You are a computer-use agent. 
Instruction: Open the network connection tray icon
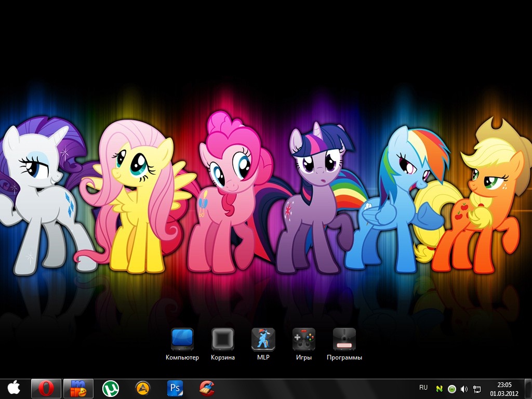(477, 389)
